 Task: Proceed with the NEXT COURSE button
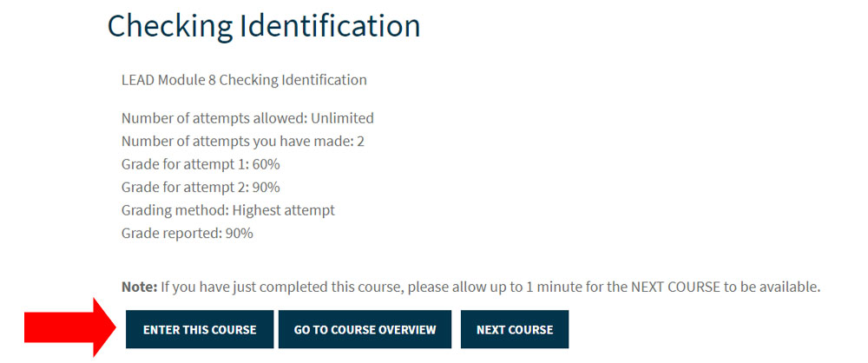tap(515, 330)
